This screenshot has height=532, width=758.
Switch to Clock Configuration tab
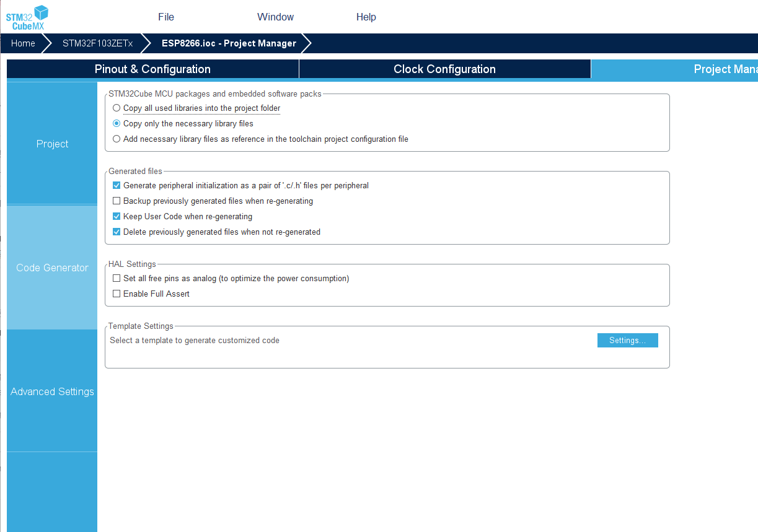[444, 69]
